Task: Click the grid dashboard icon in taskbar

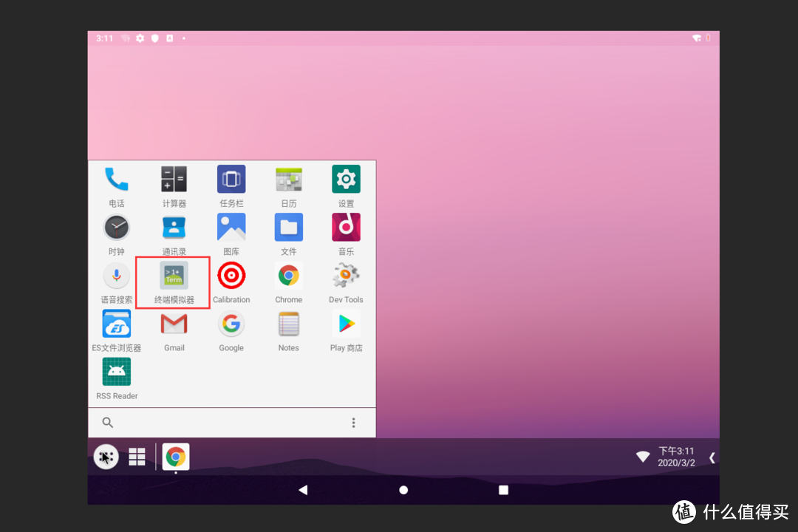Action: (x=137, y=457)
